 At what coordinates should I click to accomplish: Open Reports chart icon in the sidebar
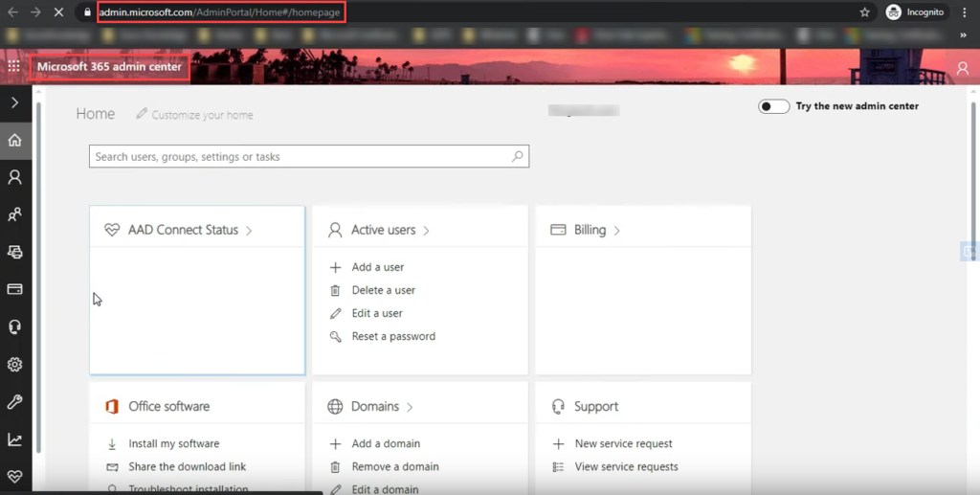pos(15,439)
